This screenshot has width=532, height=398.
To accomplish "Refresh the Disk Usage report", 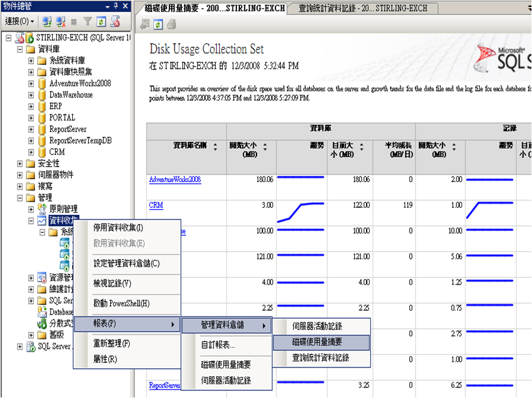I will click(x=158, y=25).
